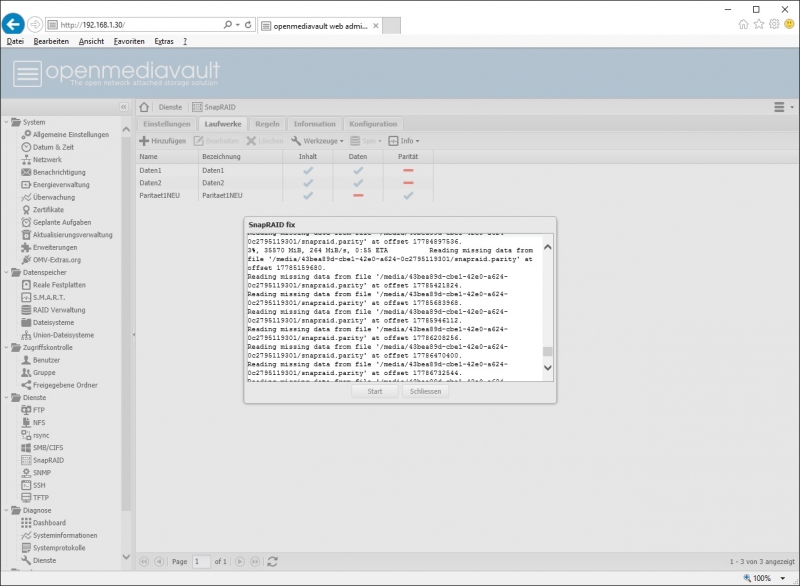
Task: Open Geplante Aufgaben clock icon
Action: click(x=26, y=222)
